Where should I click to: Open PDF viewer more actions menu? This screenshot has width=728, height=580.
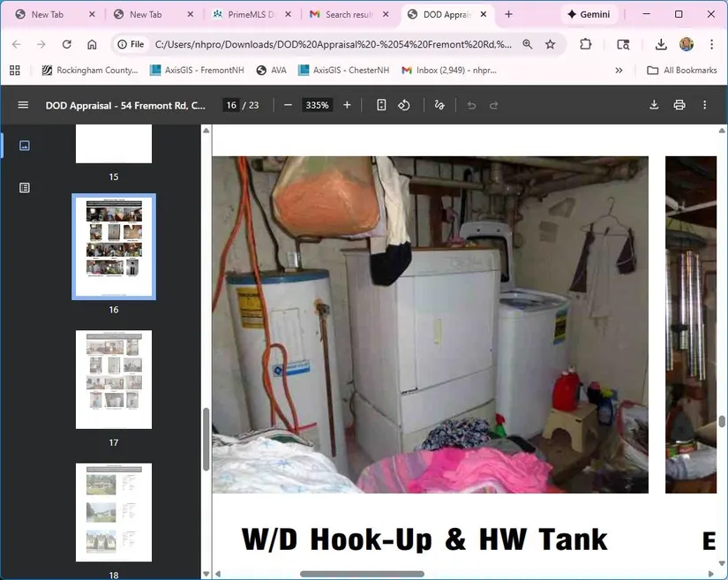(x=704, y=105)
